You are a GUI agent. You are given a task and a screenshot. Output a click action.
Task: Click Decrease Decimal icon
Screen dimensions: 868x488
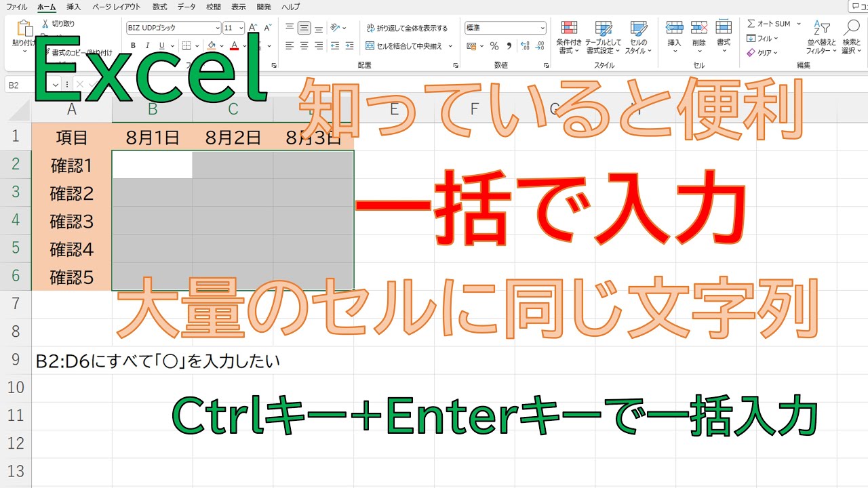coord(540,46)
